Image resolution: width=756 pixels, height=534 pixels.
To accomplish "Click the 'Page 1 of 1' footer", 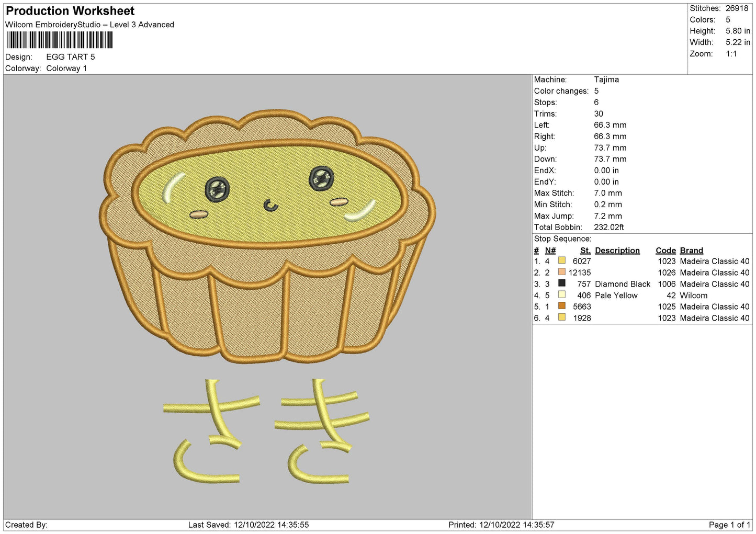I will (x=729, y=525).
